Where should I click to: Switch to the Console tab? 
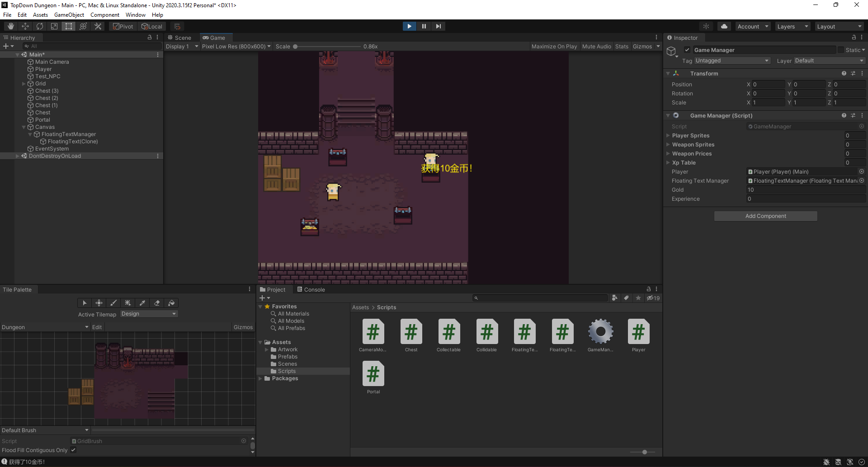click(x=311, y=290)
